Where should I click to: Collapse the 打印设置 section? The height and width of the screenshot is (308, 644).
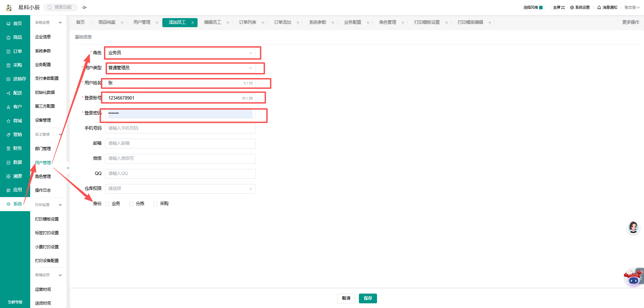click(60, 205)
